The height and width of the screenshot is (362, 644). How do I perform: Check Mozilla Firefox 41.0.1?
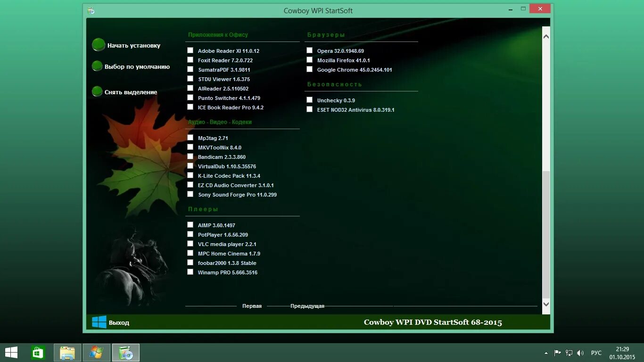tap(310, 60)
